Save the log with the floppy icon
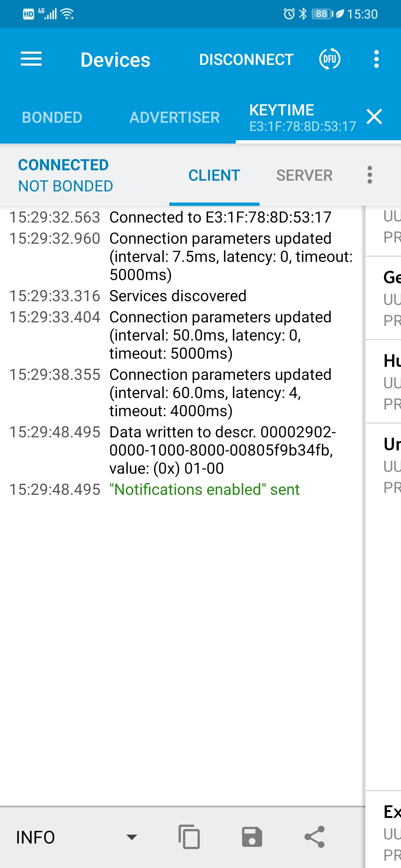Viewport: 401px width, 868px height. 252,837
